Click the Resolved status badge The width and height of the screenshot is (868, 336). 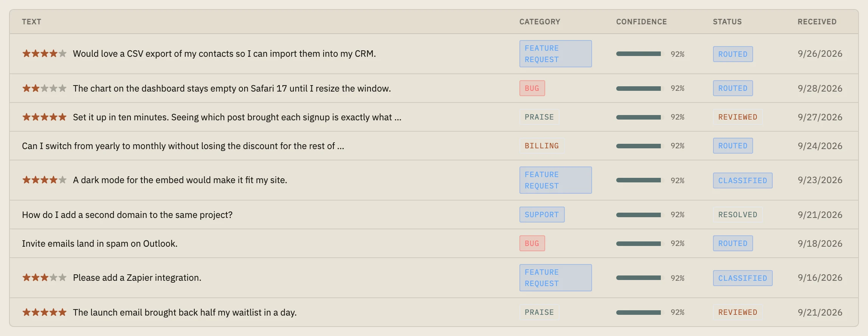pyautogui.click(x=738, y=215)
